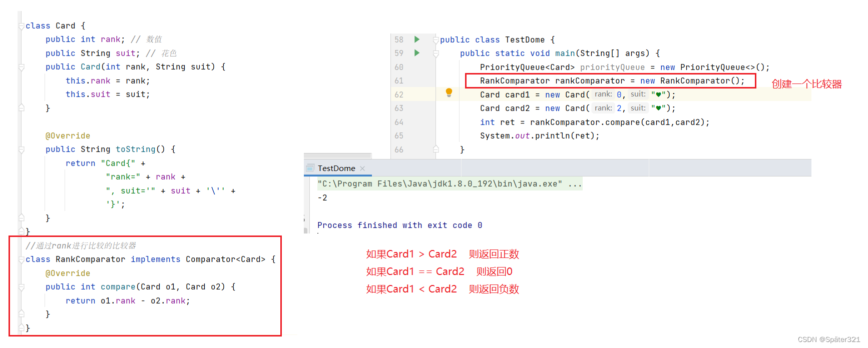Viewport: 868px width, 348px height.
Task: Click 'this.suit = suit;' assignment
Action: coord(108,94)
